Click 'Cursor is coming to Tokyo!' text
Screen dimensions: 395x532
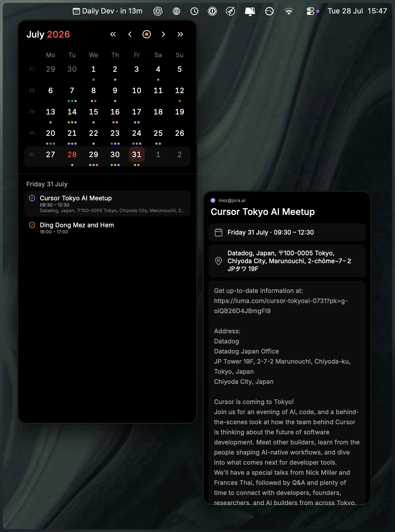[254, 402]
